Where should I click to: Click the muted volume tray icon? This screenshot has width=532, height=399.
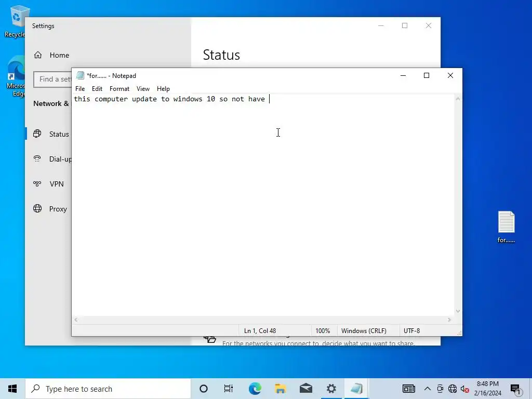[x=465, y=389]
